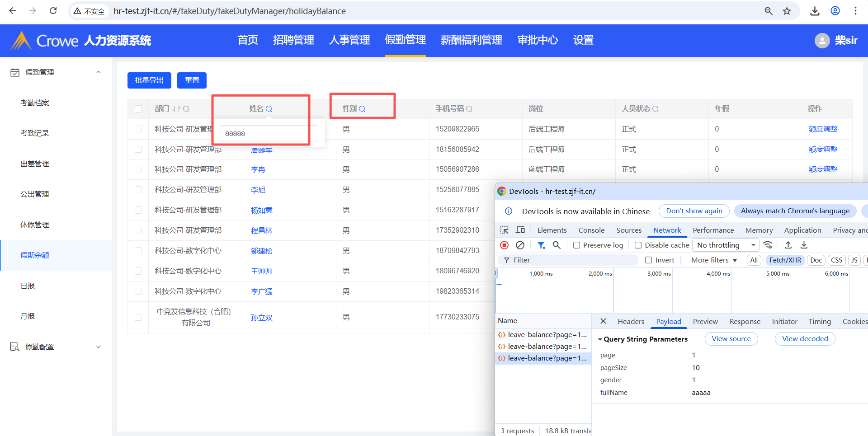Click the search icon beside 人员状态 column
868x436 pixels.
coord(656,109)
